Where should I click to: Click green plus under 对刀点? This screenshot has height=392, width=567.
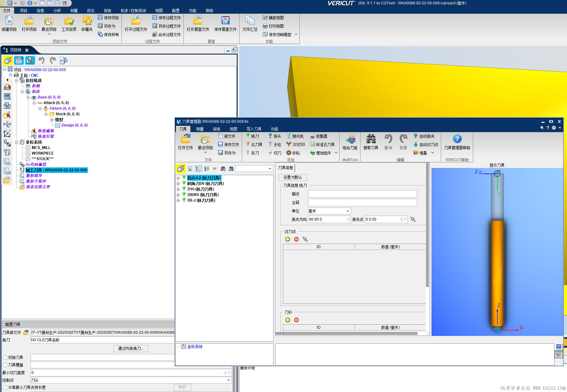click(288, 239)
